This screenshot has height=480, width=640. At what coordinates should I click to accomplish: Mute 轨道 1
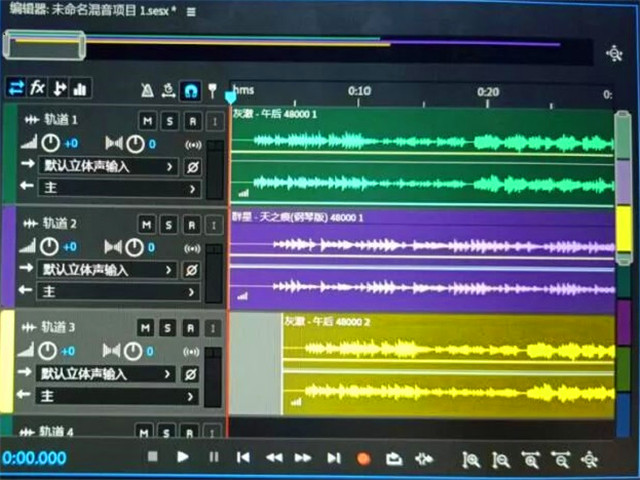pyautogui.click(x=147, y=121)
